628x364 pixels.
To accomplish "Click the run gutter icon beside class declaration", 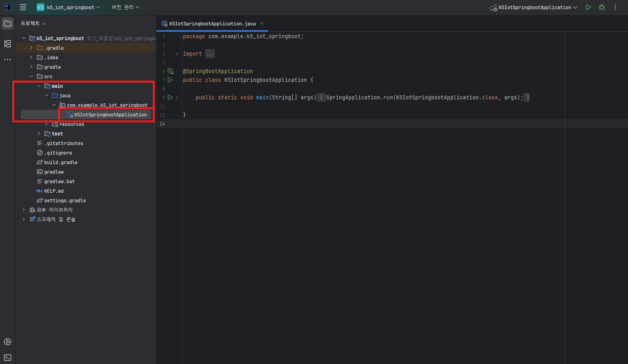I will [170, 80].
